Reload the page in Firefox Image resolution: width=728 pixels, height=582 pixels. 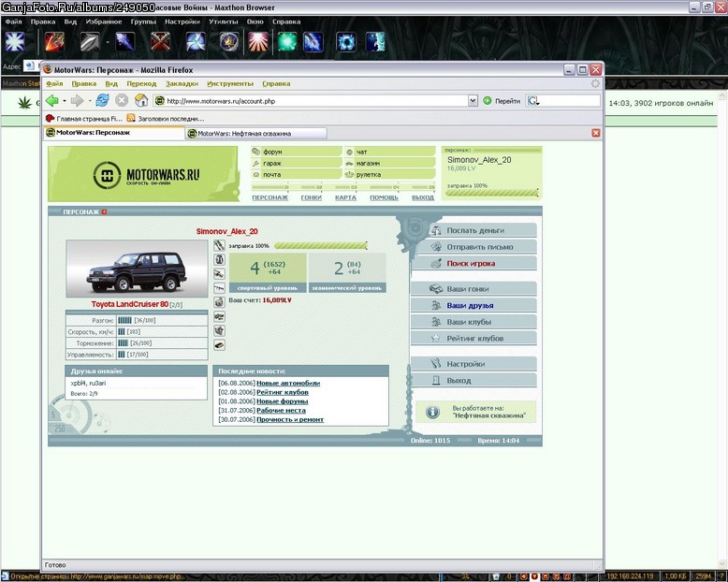click(x=102, y=100)
